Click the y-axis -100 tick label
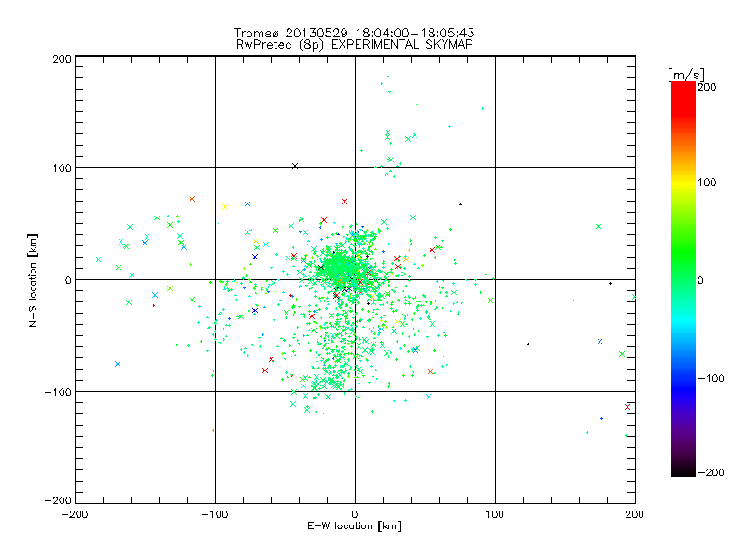The height and width of the screenshot is (560, 747). click(58, 392)
